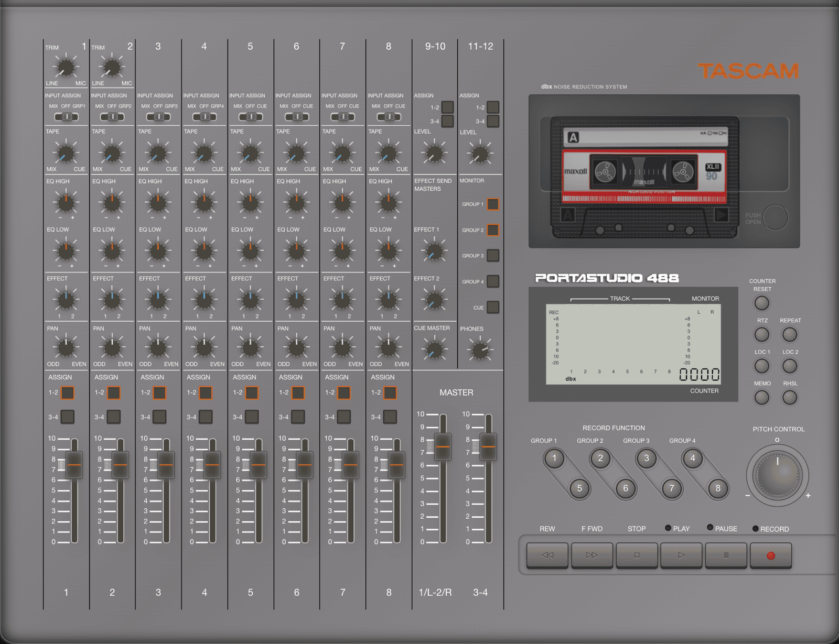Click the LOC 2 locate button
Screen dimensions: 839x644
pyautogui.click(x=790, y=366)
